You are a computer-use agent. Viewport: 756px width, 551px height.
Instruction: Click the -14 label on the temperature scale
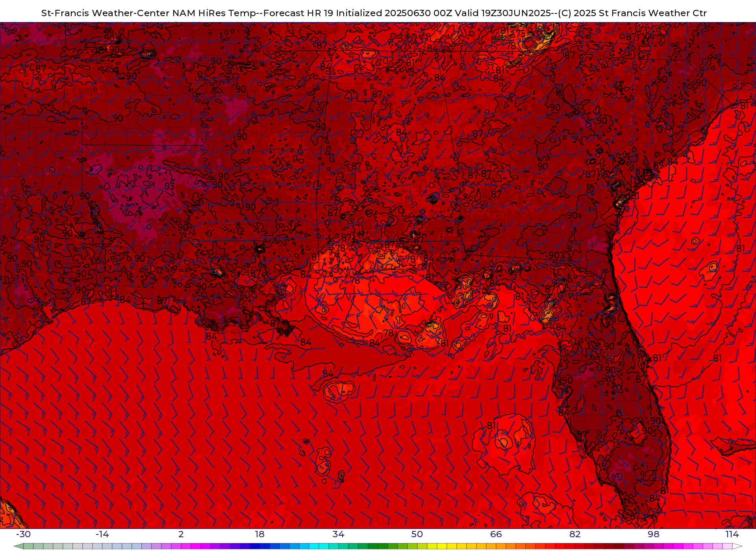point(102,534)
